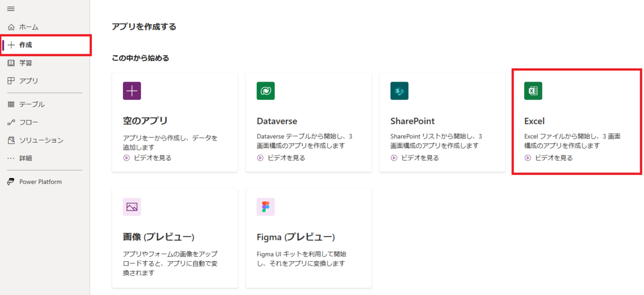
Task: Click Dataverse card description text
Action: 304,141
